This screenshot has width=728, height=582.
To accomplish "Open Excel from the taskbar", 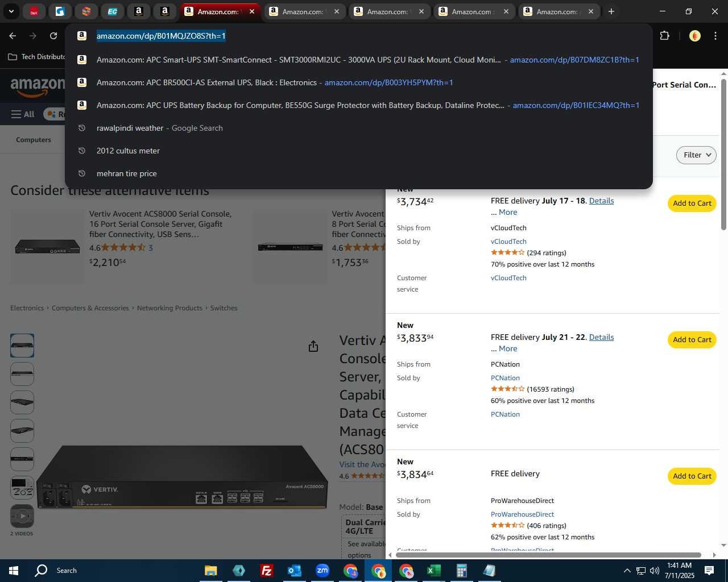I will [433, 571].
